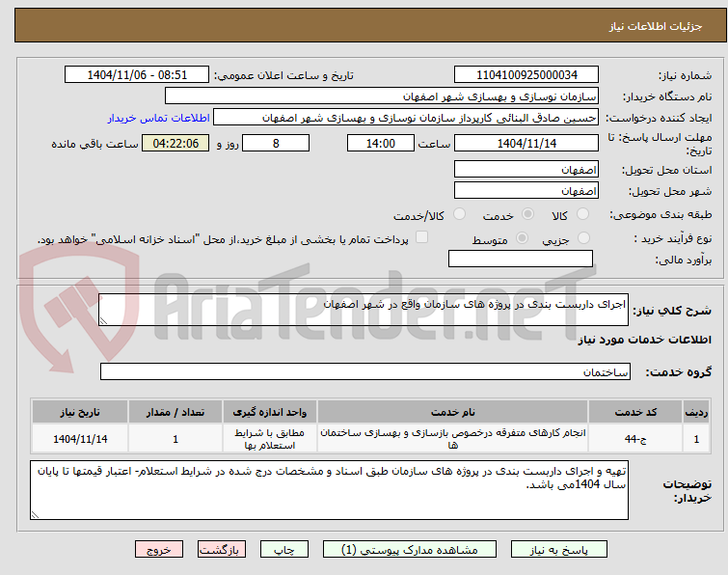Viewport: 728px width, 575px height.
Task: Click the واحد اندازه گیری column header
Action: pos(270,413)
